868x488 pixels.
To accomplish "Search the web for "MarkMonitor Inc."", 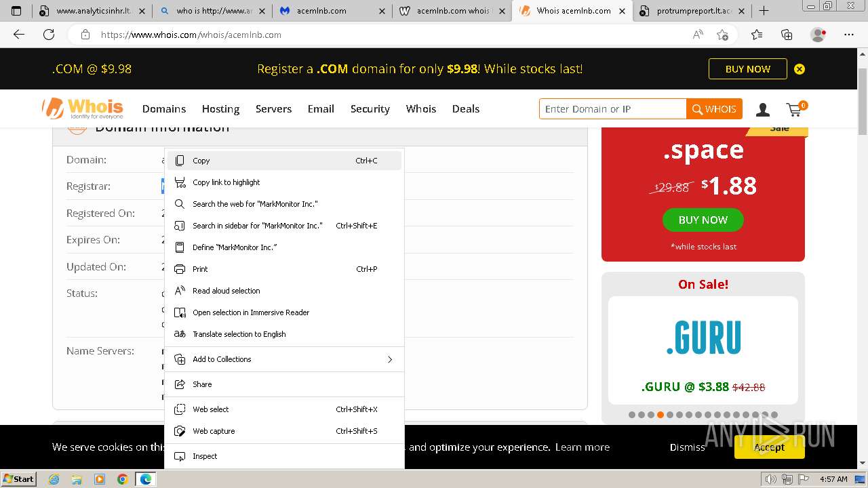I will 284,204.
